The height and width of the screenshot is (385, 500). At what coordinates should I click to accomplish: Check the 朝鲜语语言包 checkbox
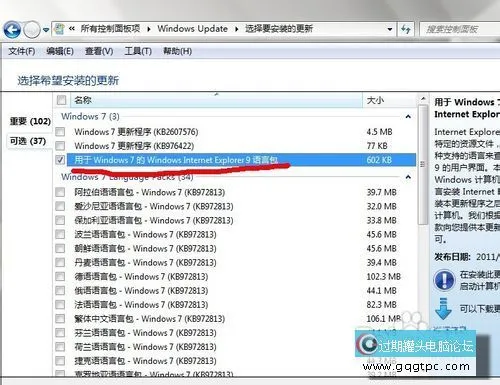(x=60, y=248)
